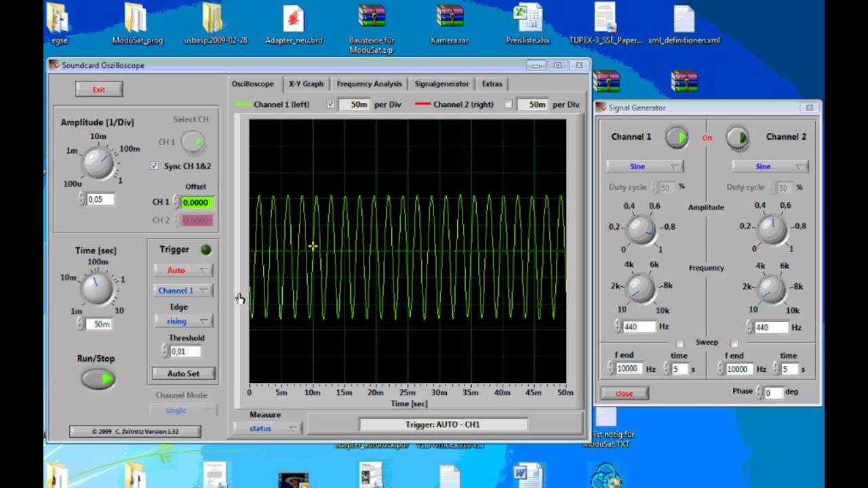Click the Amplitude value stepper arrows
Viewport: 868px width, 488px height.
pos(82,199)
